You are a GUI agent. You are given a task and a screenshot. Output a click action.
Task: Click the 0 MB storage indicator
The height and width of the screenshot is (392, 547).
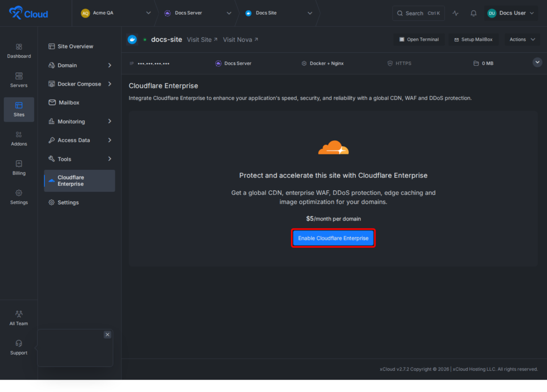coord(483,64)
